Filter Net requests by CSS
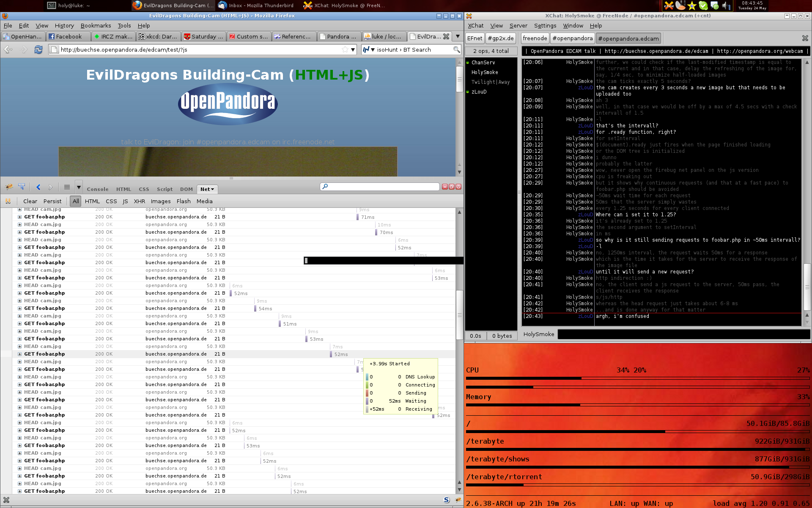The width and height of the screenshot is (812, 508). click(111, 202)
